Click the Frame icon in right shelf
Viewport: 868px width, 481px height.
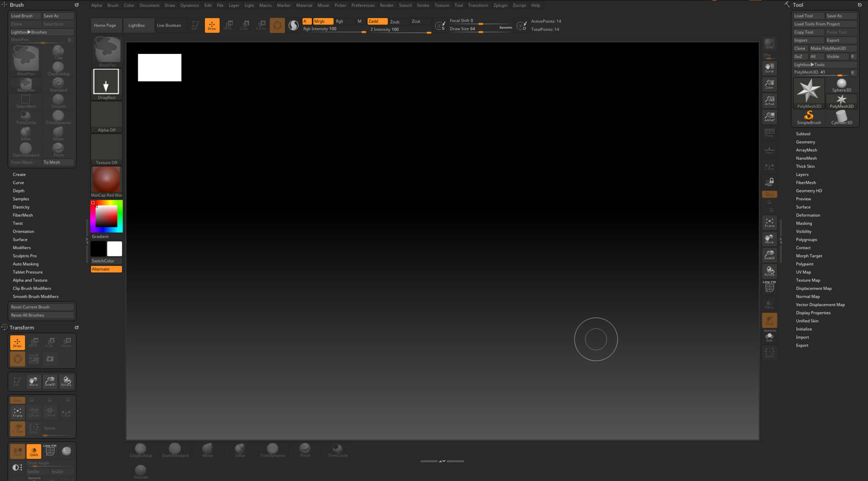click(769, 222)
